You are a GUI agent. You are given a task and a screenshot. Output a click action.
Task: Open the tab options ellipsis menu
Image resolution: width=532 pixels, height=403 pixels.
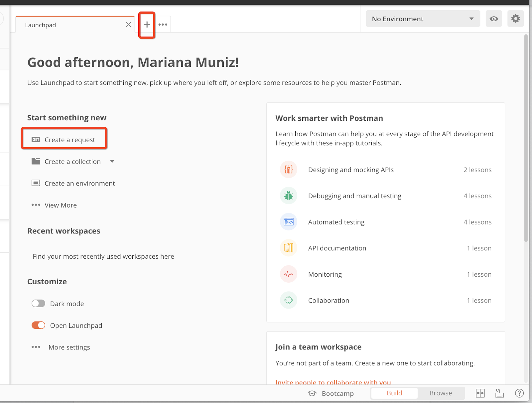pos(163,25)
